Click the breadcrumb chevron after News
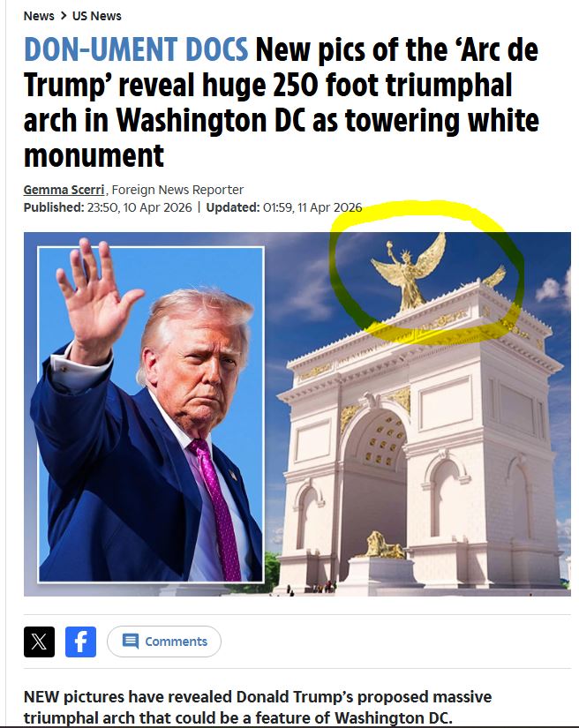The width and height of the screenshot is (579, 728). (x=64, y=16)
